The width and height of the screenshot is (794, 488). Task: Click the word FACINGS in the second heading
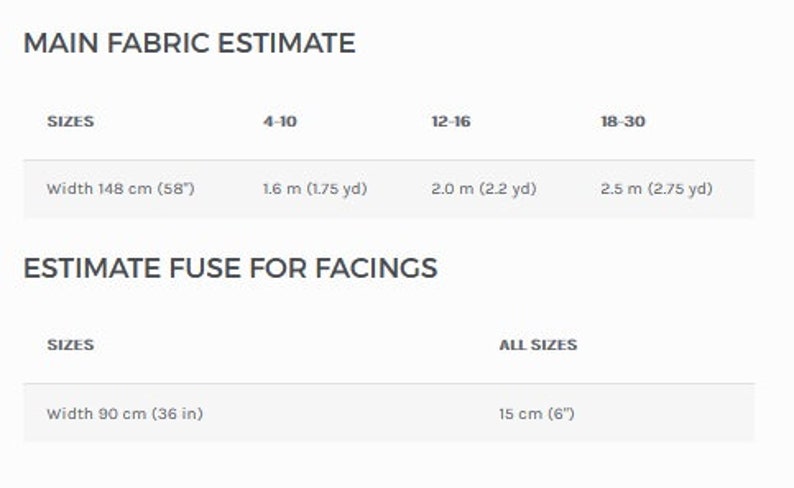click(x=376, y=268)
